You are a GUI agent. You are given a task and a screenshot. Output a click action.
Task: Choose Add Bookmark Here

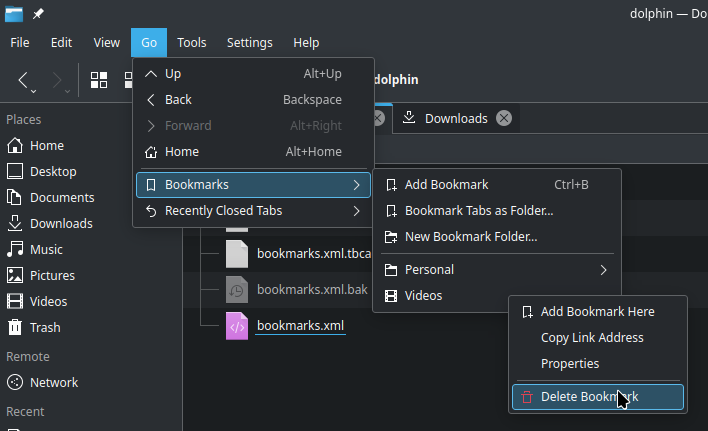click(x=598, y=312)
